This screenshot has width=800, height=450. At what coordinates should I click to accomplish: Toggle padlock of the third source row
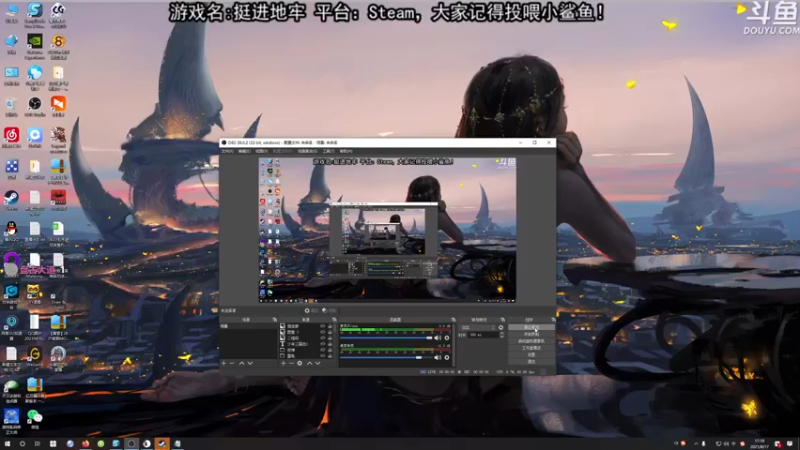click(330, 338)
